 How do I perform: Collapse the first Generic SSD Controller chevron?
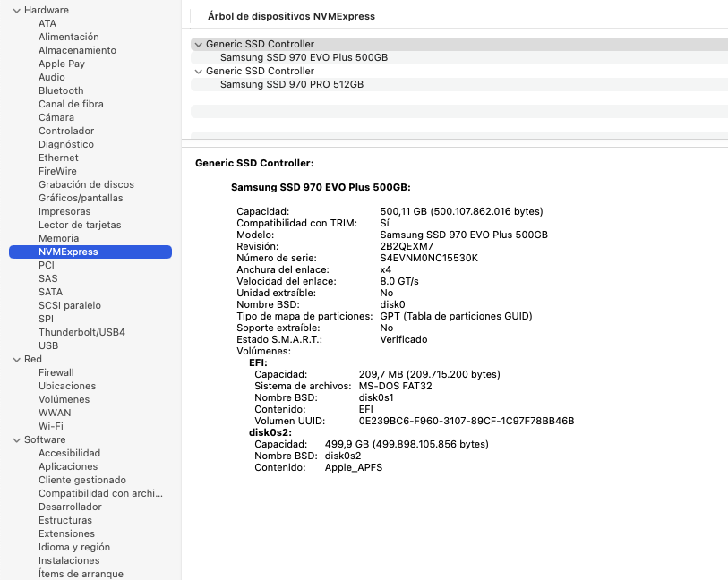198,45
